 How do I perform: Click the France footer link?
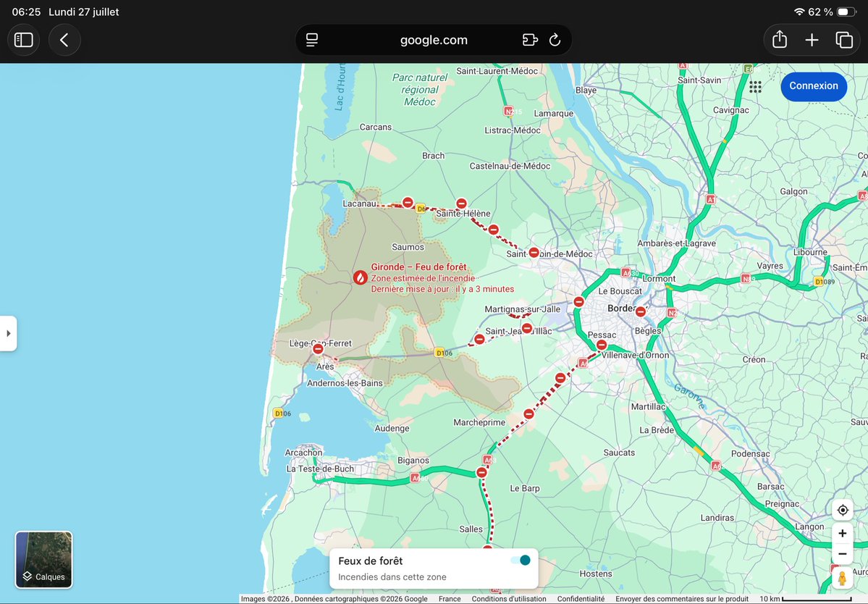point(450,598)
